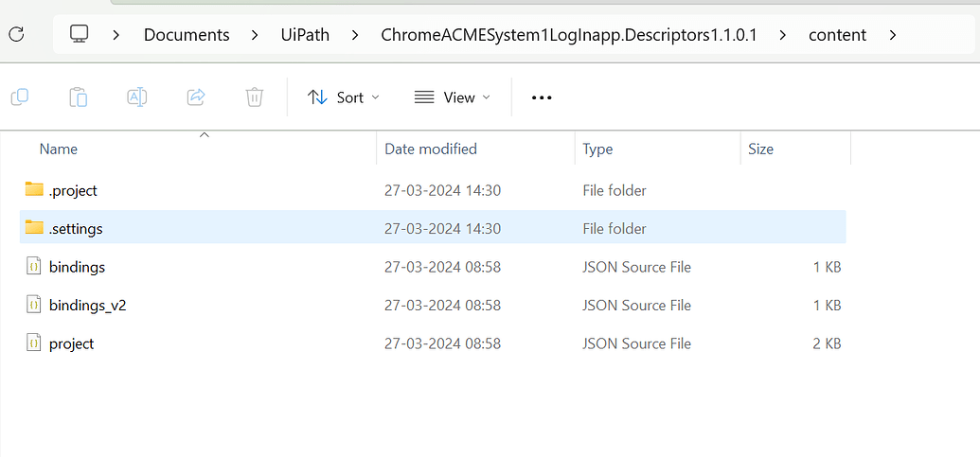This screenshot has width=980, height=457.
Task: Expand chevron after UiPath breadcrumb
Action: point(355,35)
